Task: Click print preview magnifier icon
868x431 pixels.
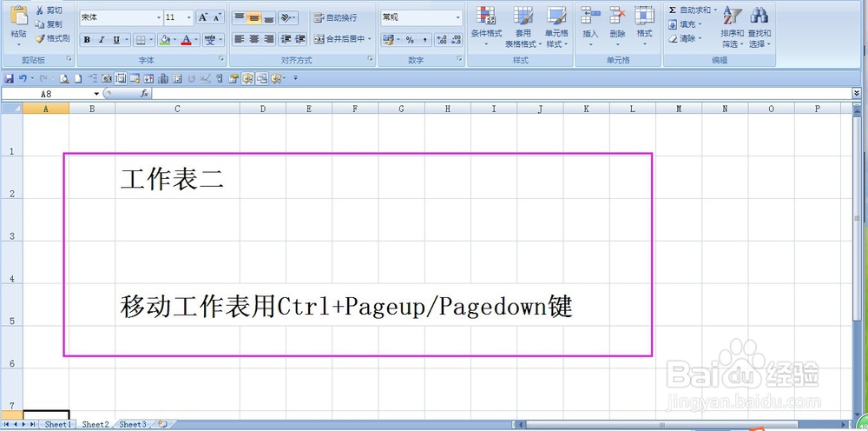Action: point(64,79)
